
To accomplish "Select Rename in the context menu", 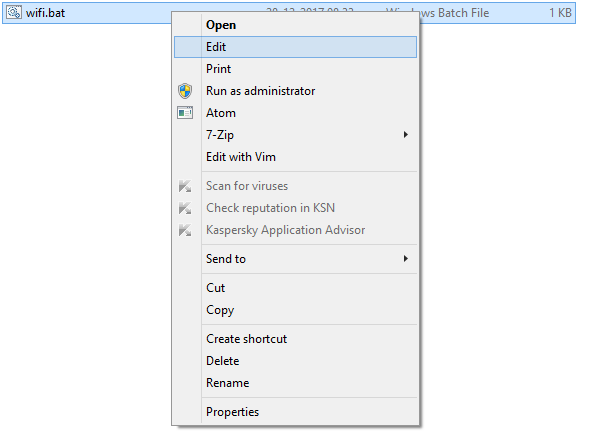I will click(295, 383).
